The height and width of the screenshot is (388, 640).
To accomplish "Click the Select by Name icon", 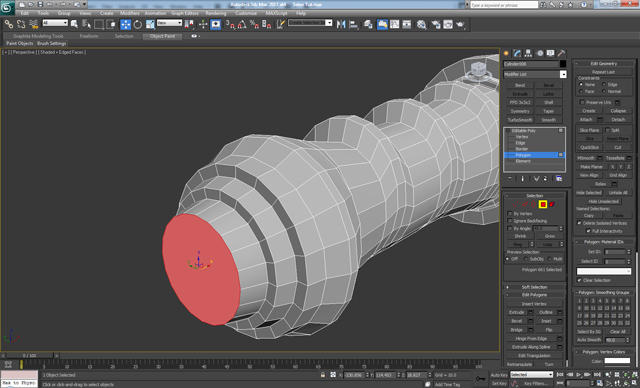I will 86,24.
